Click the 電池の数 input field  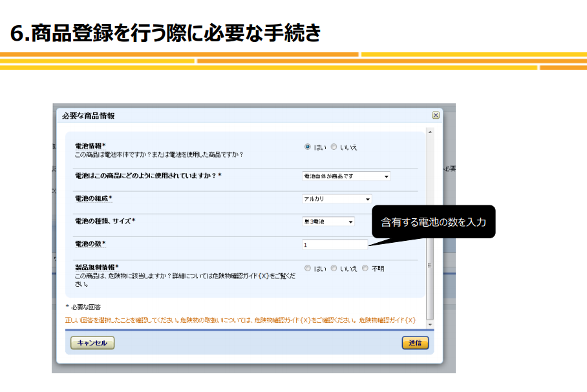pos(334,244)
